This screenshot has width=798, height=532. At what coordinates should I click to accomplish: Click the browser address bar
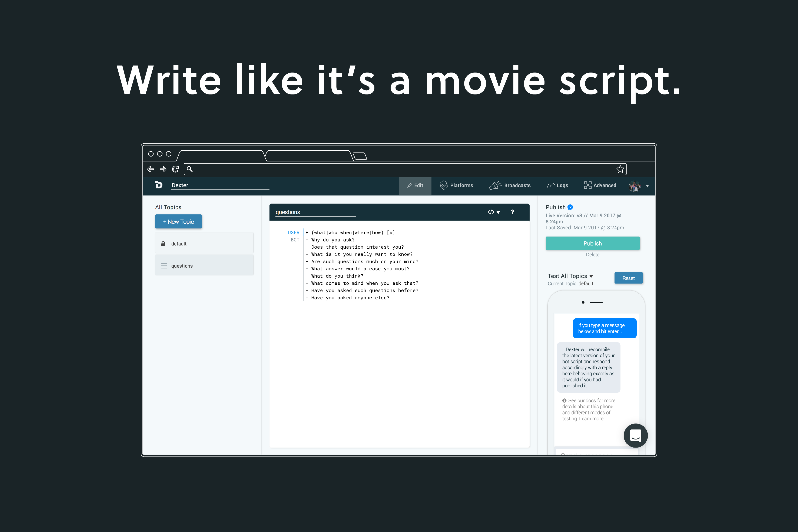point(404,169)
